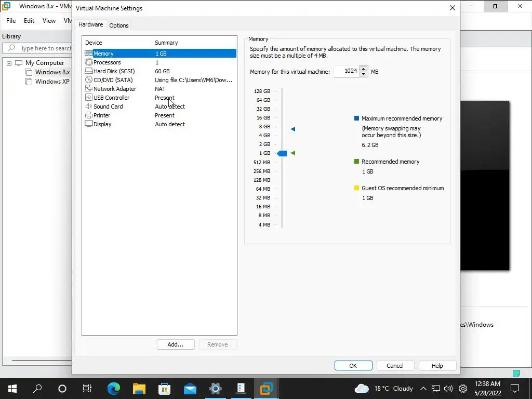Select the USB Controller icon

click(88, 97)
